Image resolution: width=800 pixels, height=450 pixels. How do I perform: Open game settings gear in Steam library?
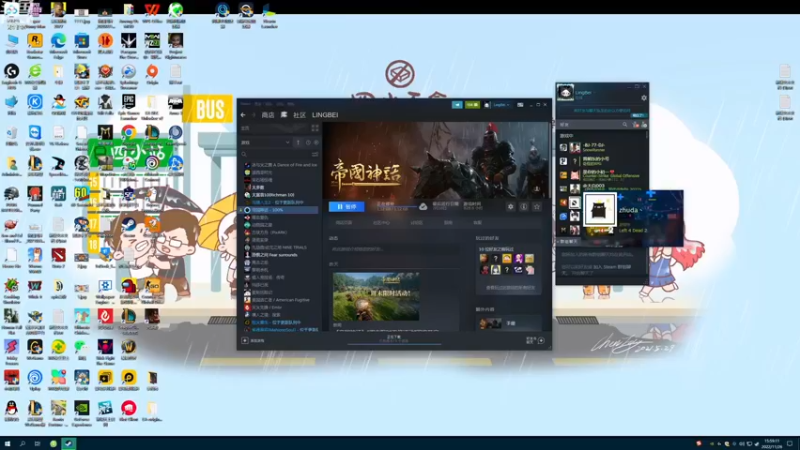511,207
